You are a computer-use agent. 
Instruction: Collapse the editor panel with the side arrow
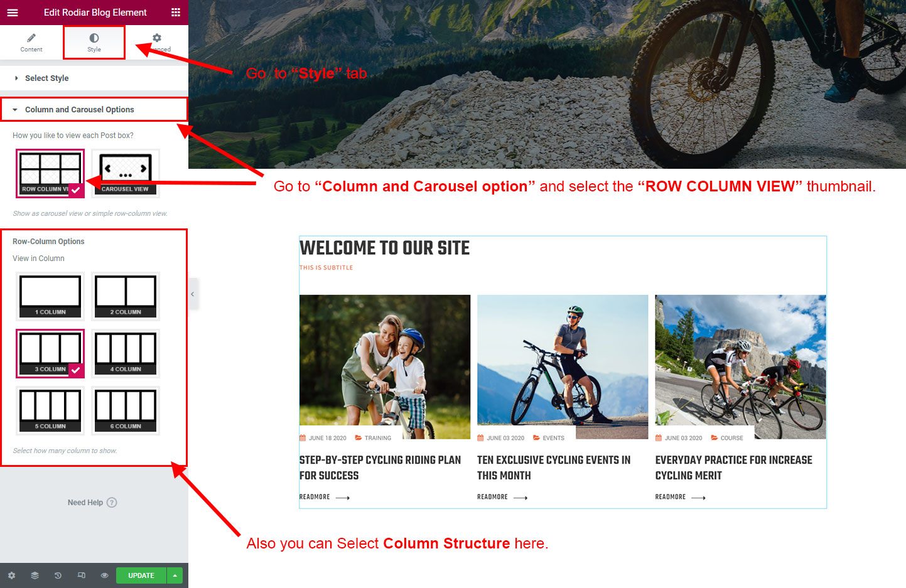[x=193, y=294]
